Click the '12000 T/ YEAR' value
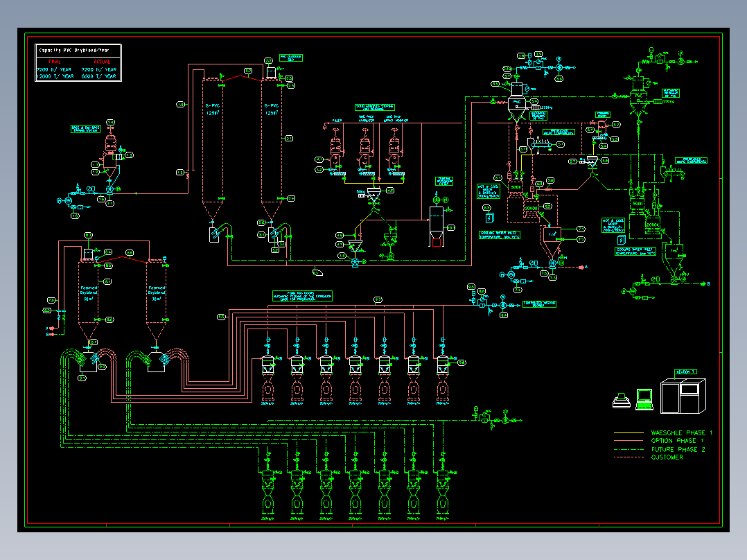 (x=55, y=76)
